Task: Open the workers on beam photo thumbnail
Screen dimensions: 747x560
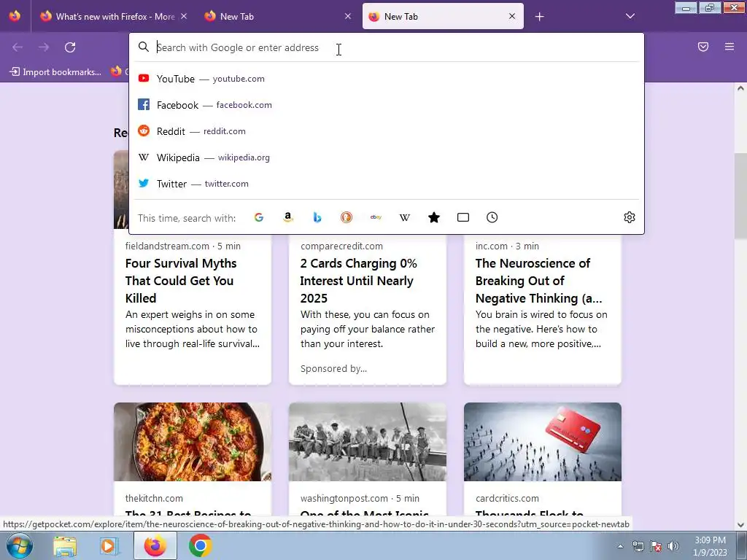Action: [368, 442]
